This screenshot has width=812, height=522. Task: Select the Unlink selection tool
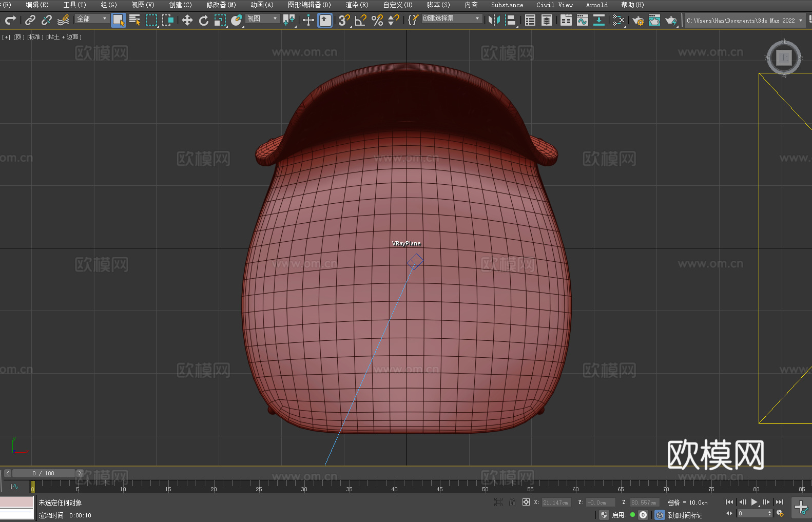tap(46, 20)
